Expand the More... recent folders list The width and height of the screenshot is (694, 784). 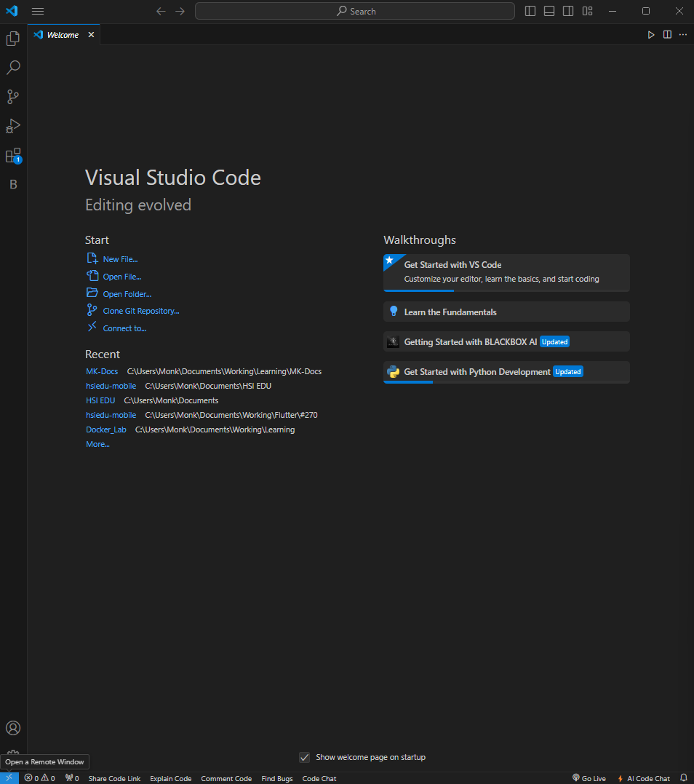tap(97, 444)
